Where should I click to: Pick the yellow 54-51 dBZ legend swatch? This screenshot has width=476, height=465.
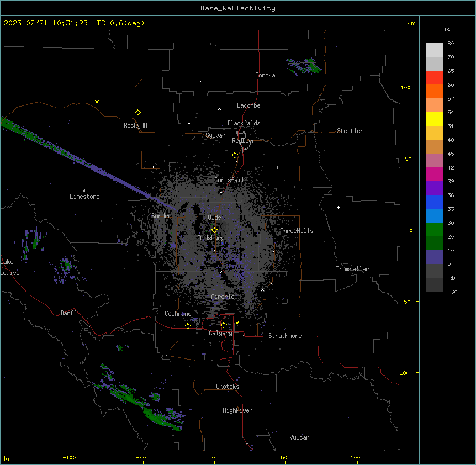point(434,119)
